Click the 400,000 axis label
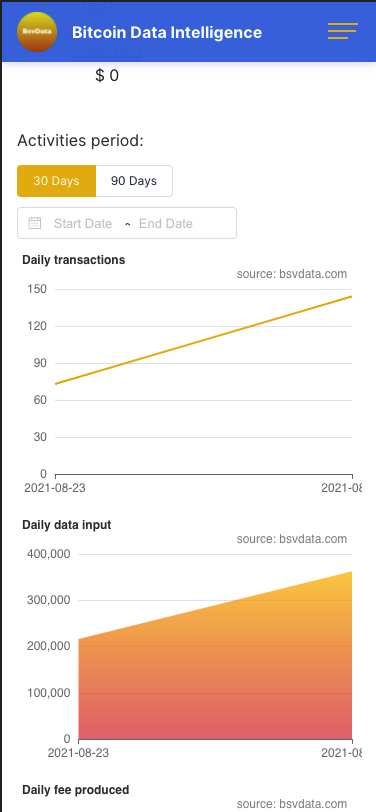Screen dimensions: 376x812 48,554
